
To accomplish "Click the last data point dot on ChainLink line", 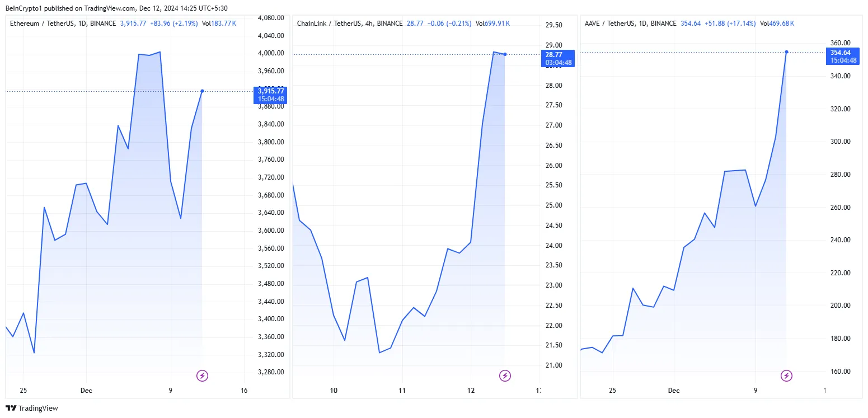I will click(505, 54).
